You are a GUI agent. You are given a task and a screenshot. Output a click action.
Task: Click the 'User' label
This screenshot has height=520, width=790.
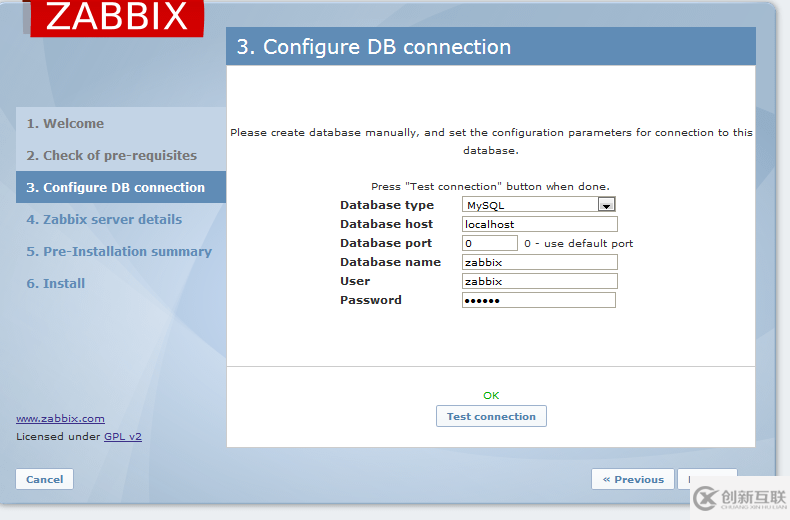355,281
